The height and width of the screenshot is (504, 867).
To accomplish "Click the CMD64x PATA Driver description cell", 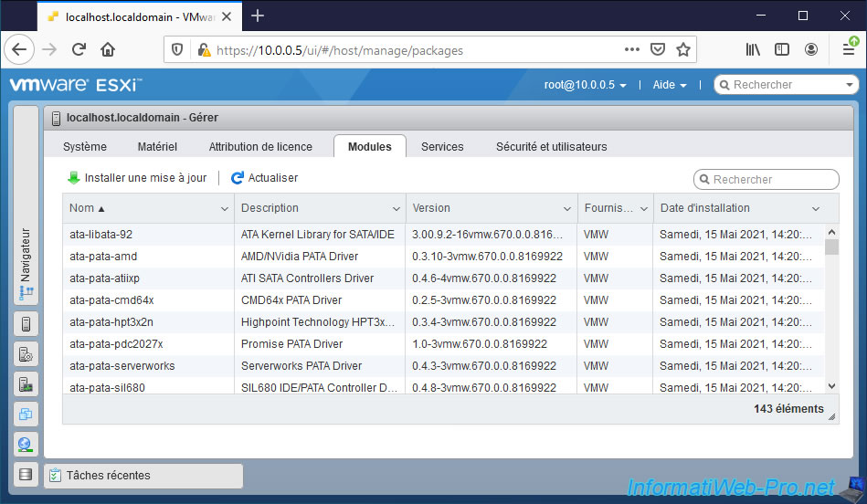I will click(x=320, y=300).
